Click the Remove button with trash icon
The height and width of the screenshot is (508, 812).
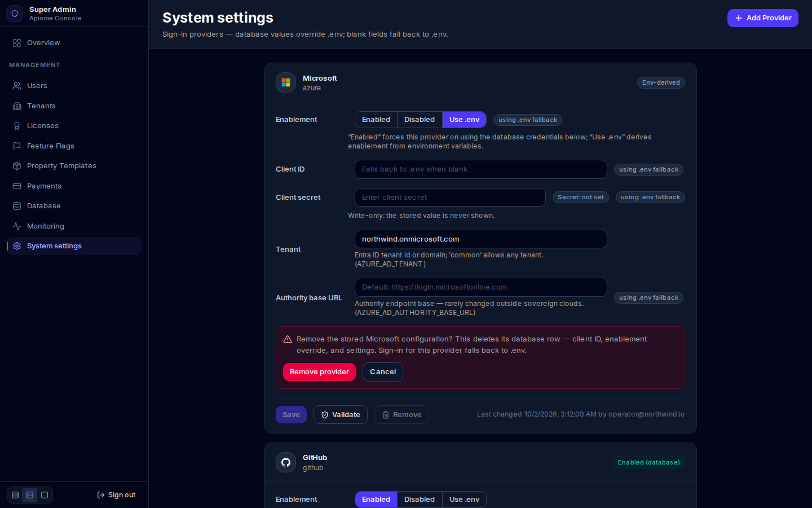pos(401,415)
